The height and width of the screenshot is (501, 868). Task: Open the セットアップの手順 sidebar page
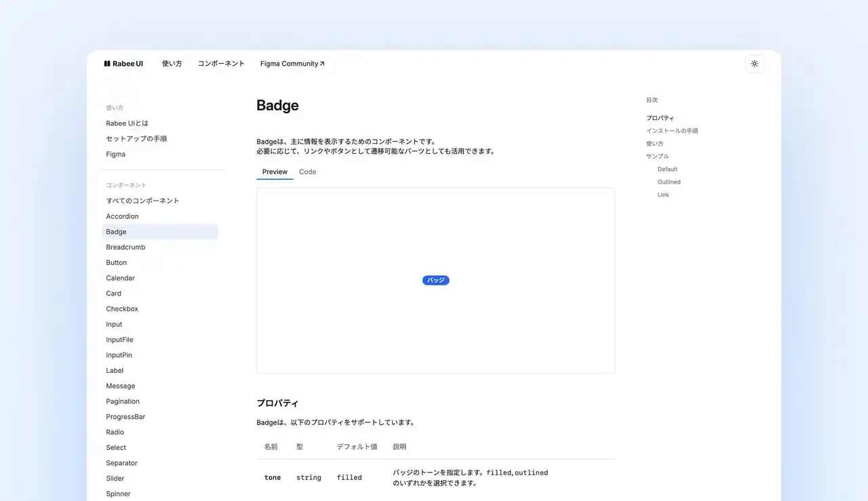136,139
